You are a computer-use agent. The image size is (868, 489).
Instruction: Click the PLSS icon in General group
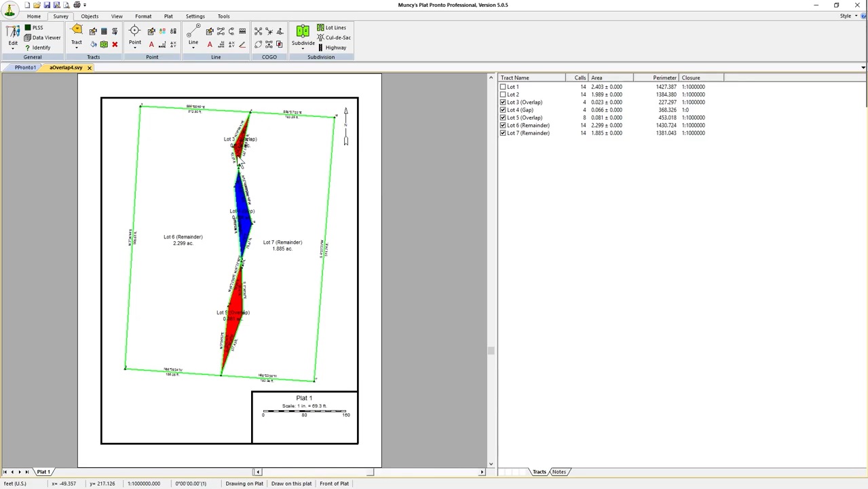(28, 28)
